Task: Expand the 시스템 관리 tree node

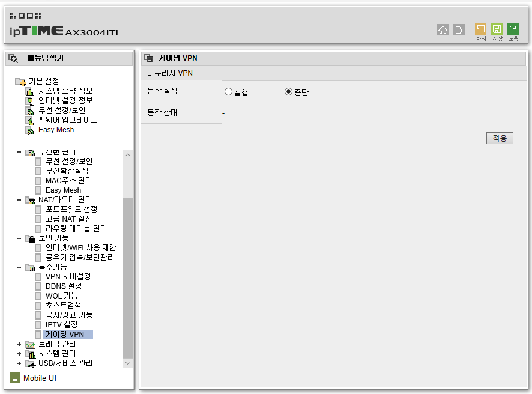Action: 19,354
